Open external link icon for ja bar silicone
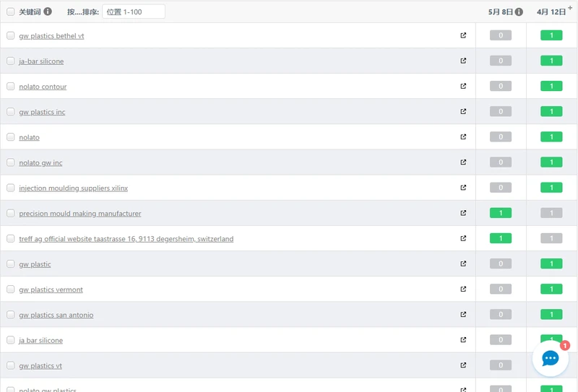Viewport: 578px width, 392px height. coord(463,340)
